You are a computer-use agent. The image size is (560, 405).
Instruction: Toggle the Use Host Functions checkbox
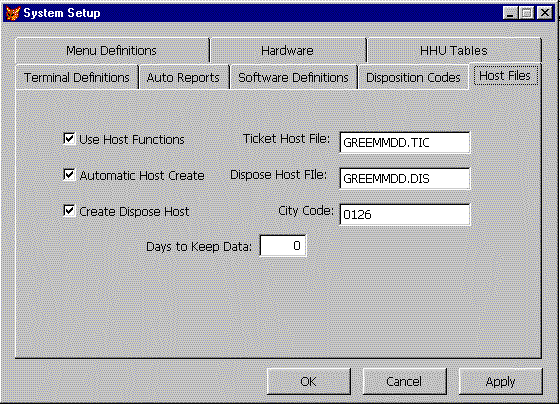69,139
